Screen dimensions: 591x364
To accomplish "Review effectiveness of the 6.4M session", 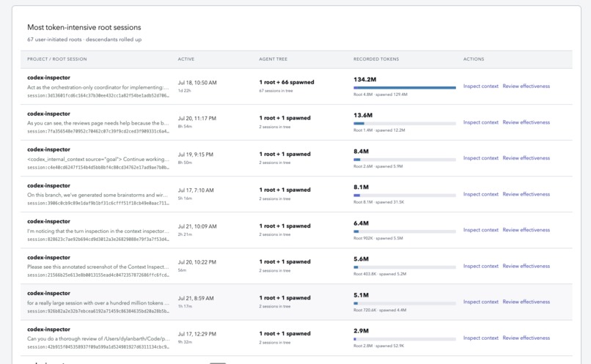I will 526,230.
